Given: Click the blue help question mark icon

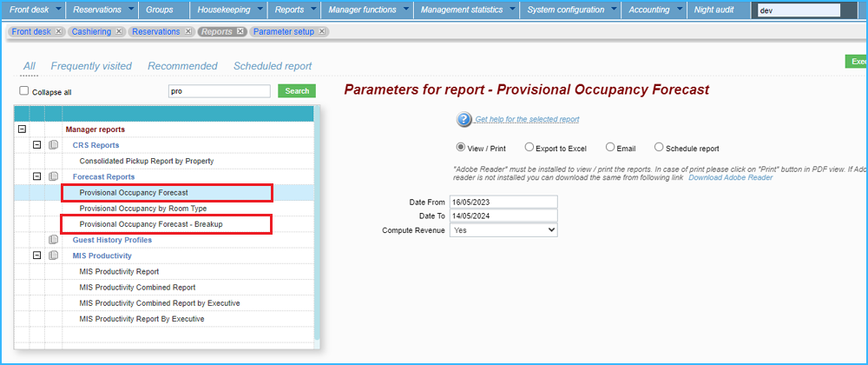Looking at the screenshot, I should click(464, 119).
